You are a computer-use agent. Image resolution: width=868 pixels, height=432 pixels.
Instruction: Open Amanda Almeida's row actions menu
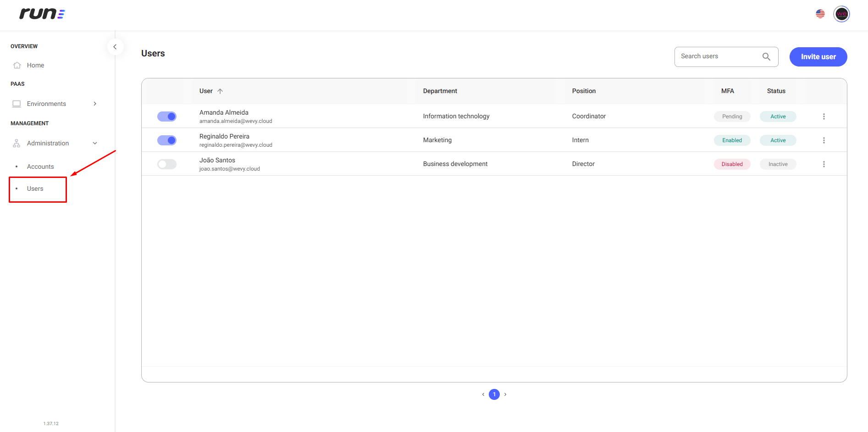824,116
